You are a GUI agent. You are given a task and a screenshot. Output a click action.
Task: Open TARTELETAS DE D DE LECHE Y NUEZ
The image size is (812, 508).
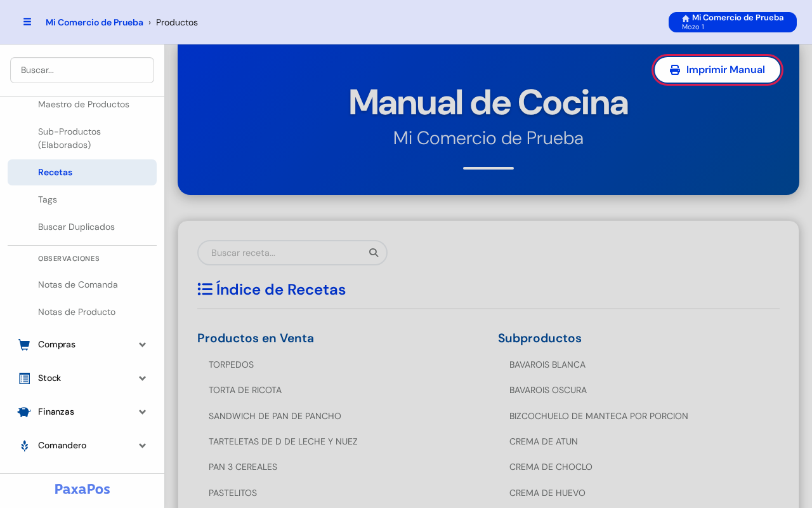pos(283,441)
